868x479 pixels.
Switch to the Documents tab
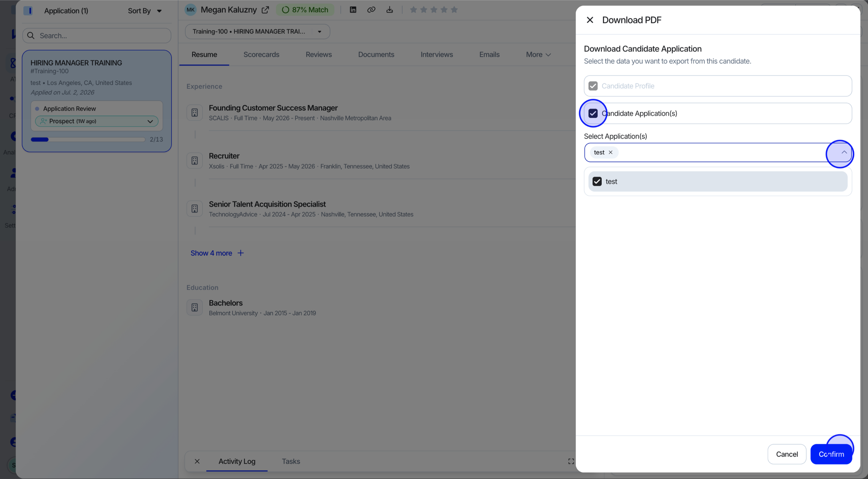pyautogui.click(x=376, y=55)
